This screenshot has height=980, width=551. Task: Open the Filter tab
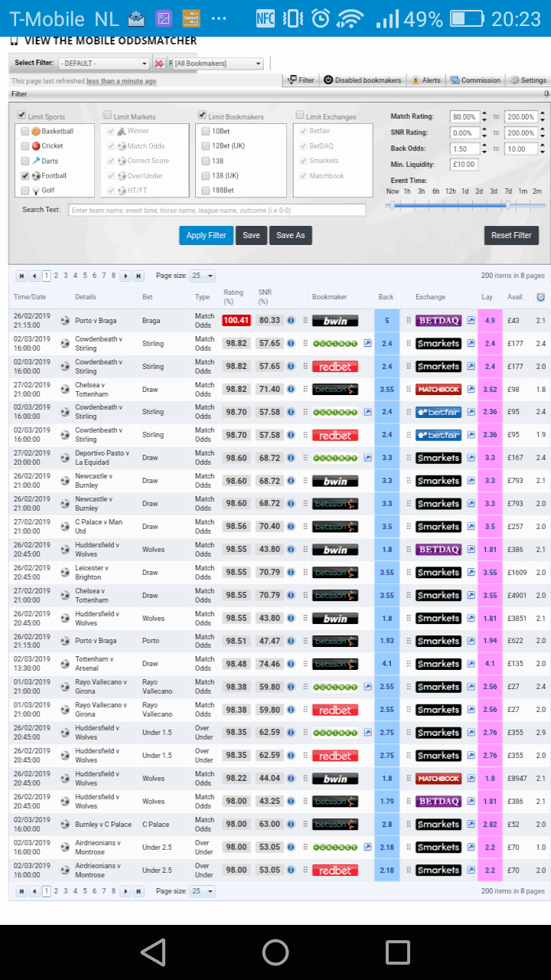pyautogui.click(x=301, y=80)
